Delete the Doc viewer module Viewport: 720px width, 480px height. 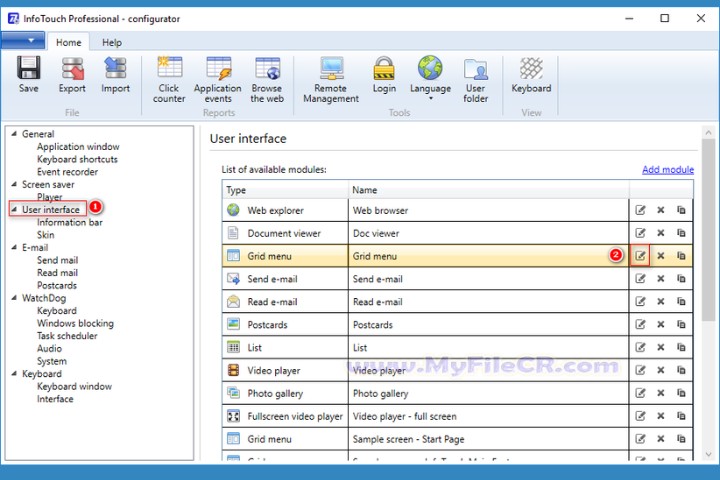point(661,233)
